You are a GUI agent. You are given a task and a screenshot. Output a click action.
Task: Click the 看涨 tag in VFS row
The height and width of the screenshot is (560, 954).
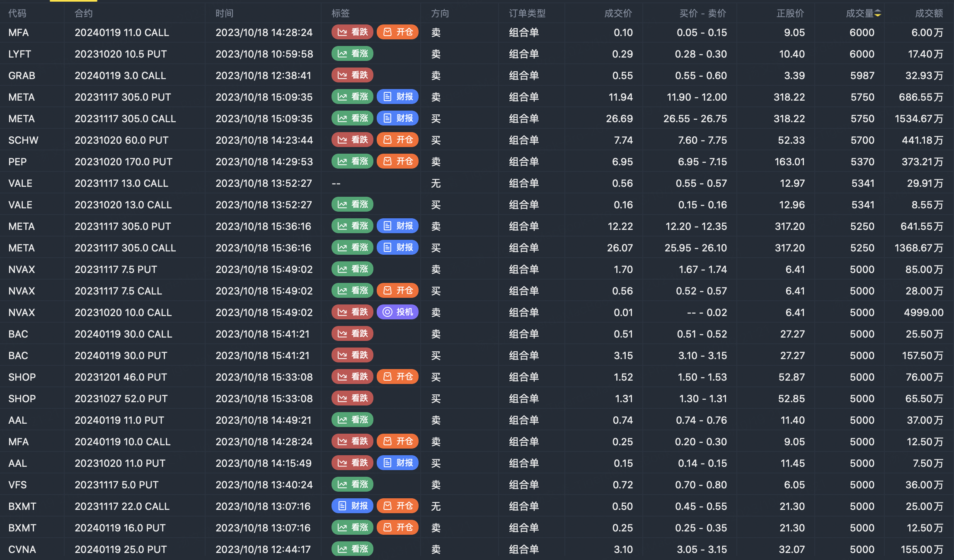353,485
